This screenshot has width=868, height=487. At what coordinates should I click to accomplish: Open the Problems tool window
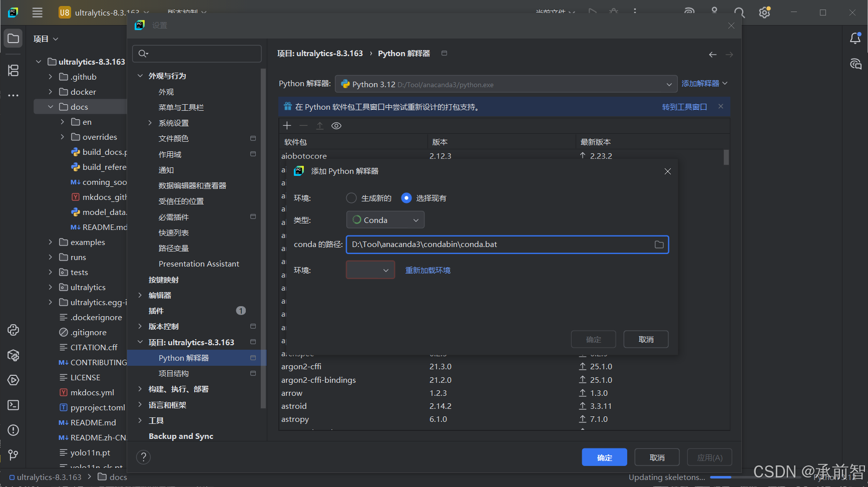coord(14,430)
